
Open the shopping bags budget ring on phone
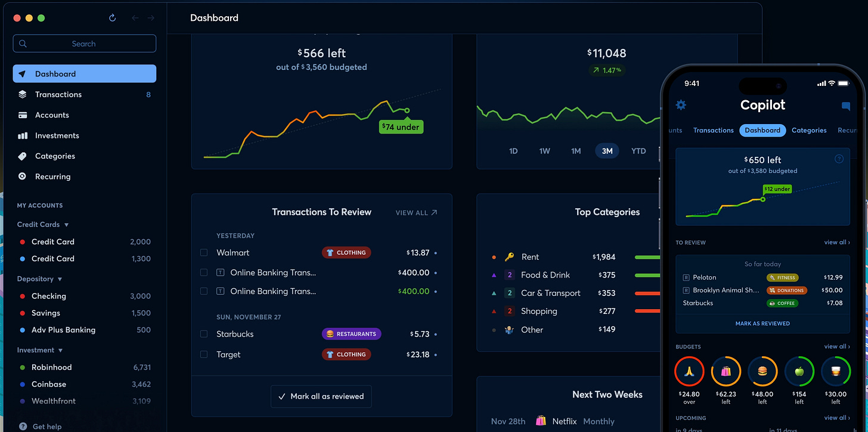[x=726, y=371]
